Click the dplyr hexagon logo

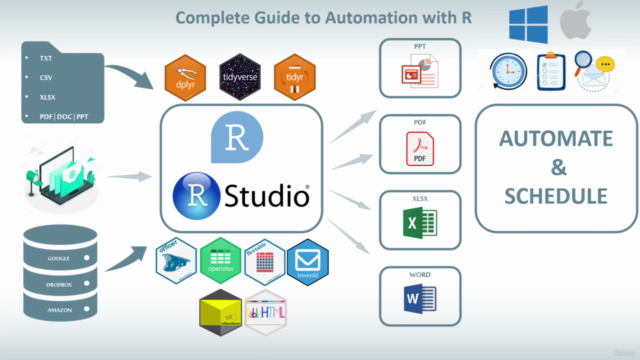tap(185, 78)
